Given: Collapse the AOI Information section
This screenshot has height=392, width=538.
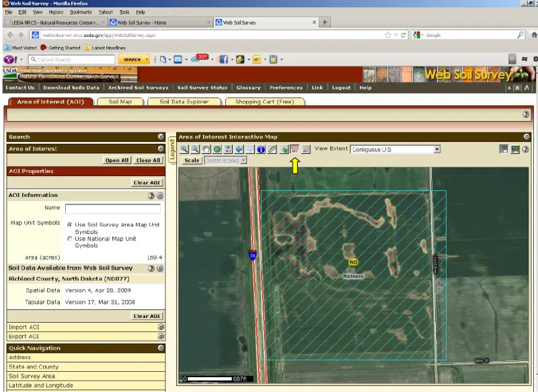Looking at the screenshot, I should pyautogui.click(x=160, y=196).
